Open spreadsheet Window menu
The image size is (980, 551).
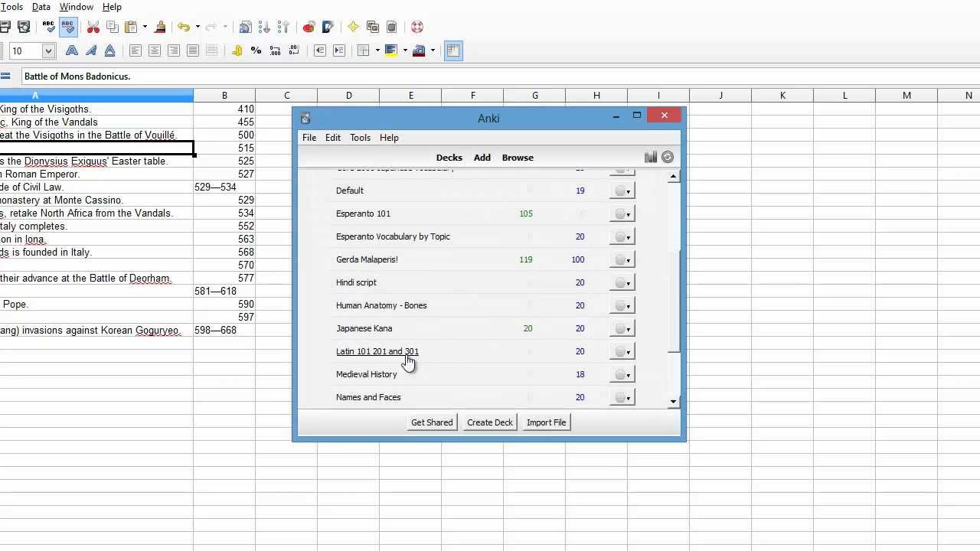click(77, 7)
